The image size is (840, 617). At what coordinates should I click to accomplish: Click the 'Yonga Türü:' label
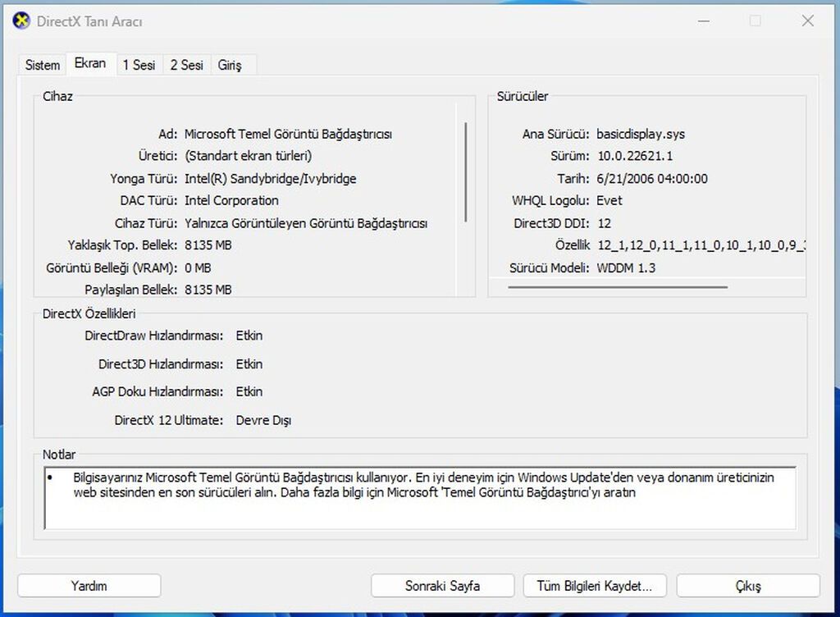(x=144, y=178)
